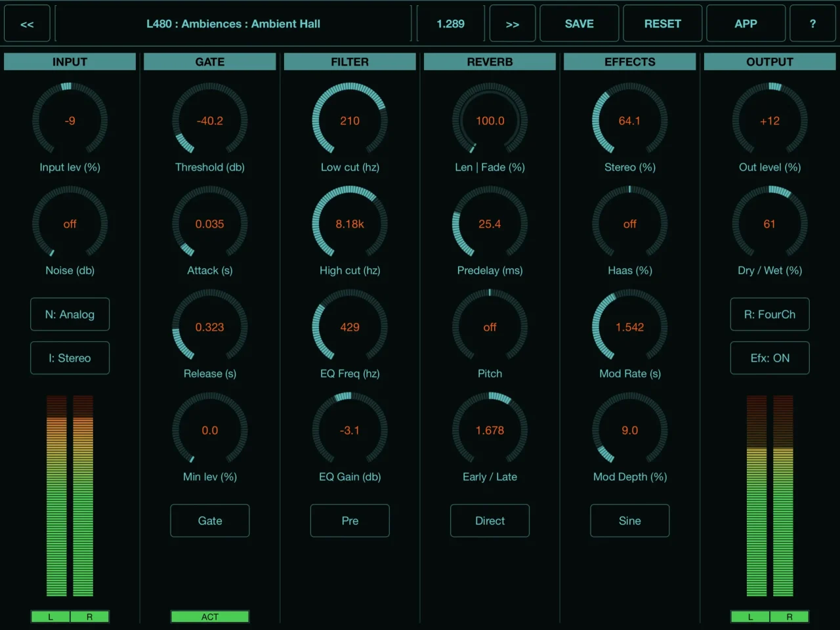Click the Out level knob showing +12

(x=770, y=120)
